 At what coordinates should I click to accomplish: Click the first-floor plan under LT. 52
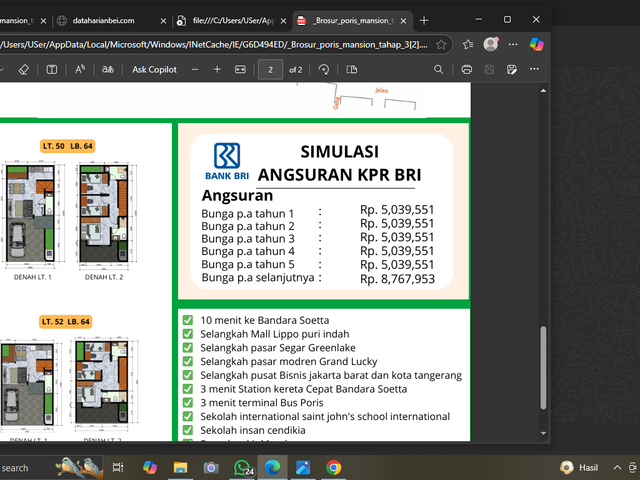pos(29,384)
